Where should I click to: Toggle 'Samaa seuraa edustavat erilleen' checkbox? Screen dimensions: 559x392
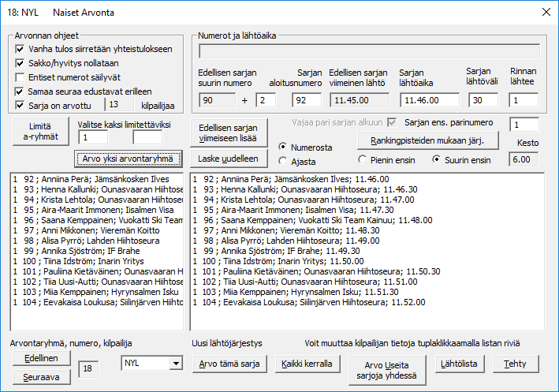tap(20, 91)
